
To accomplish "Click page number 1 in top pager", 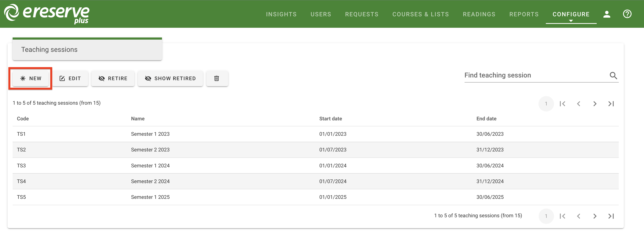I will 546,104.
